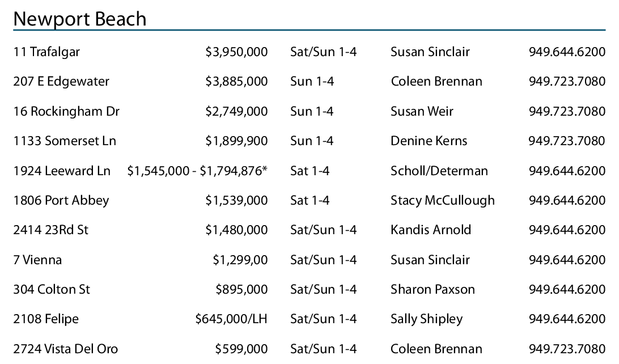Open the 304 Colton St listing
619x364 pixels.
(x=52, y=290)
